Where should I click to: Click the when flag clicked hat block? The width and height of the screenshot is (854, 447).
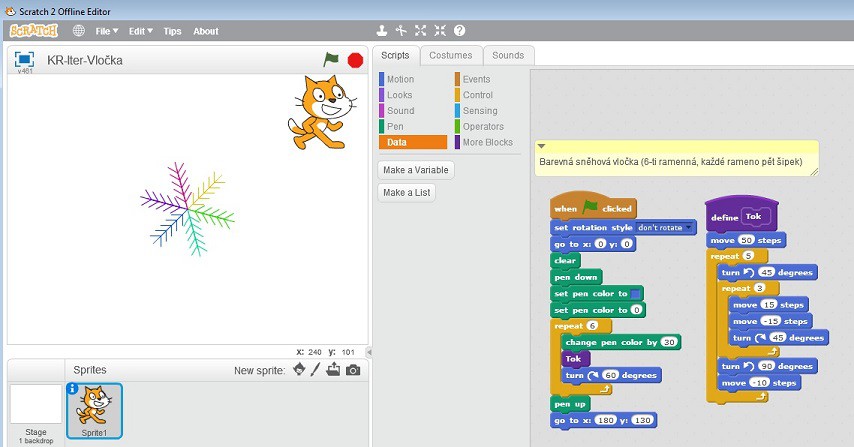coord(593,206)
